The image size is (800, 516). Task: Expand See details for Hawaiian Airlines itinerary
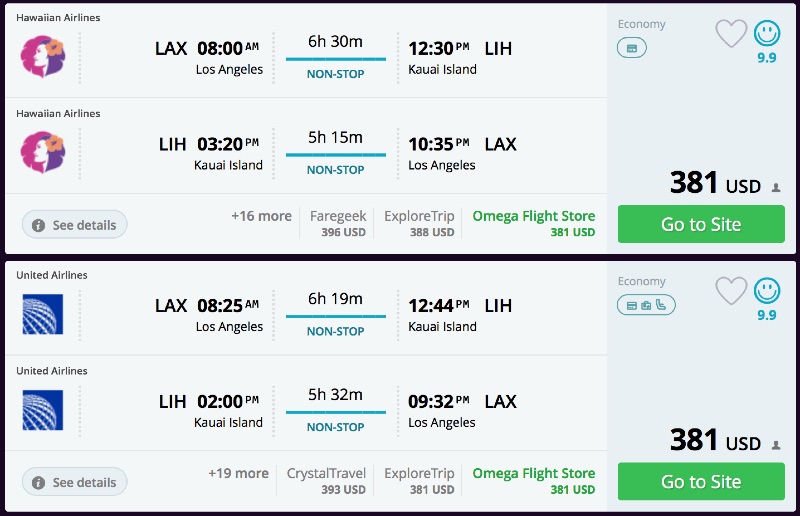tap(75, 225)
